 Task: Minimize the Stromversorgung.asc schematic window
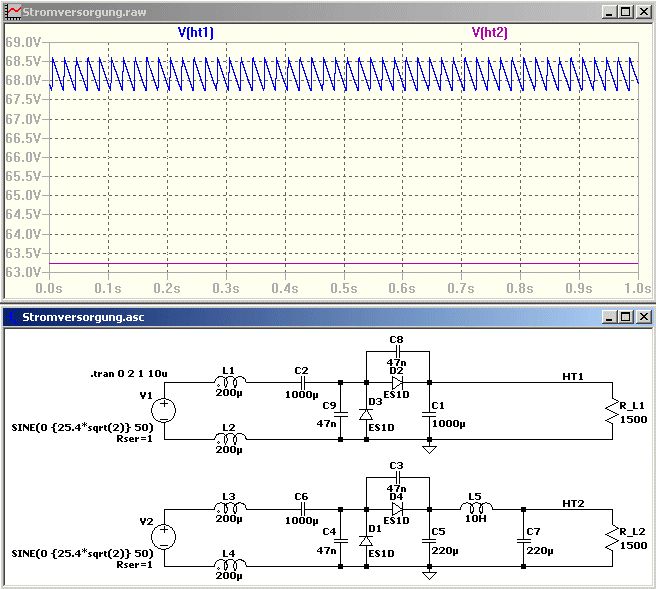point(609,317)
